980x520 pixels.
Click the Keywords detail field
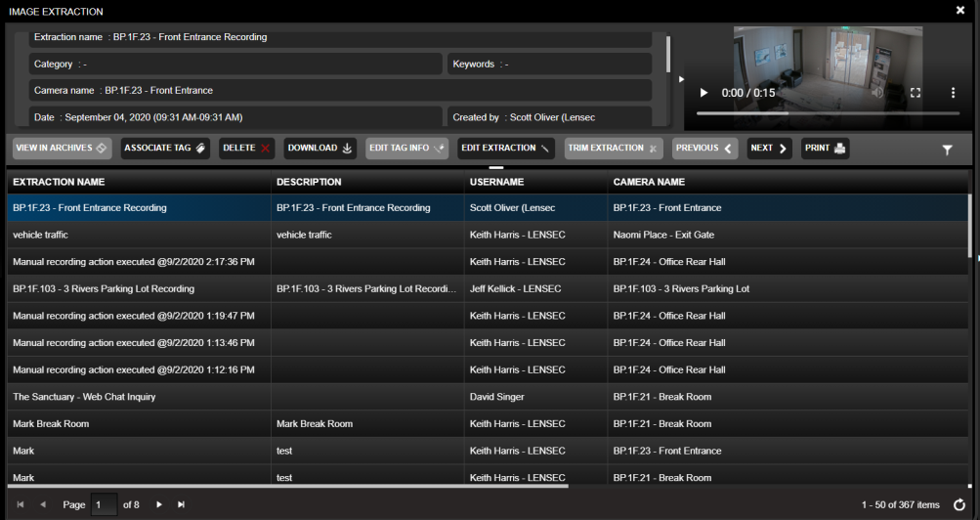pyautogui.click(x=549, y=64)
